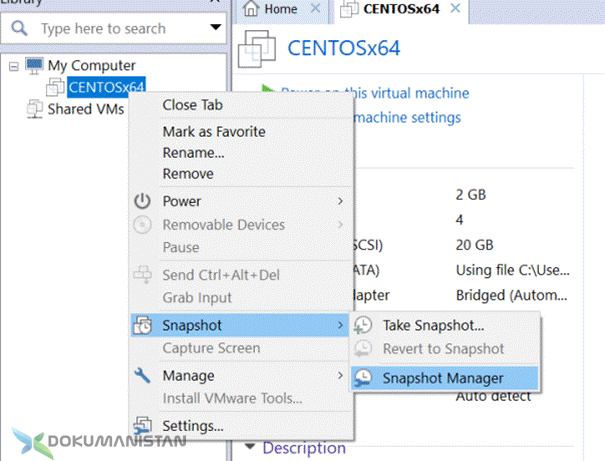Screen dimensions: 605x461
Task: Click the Snapshot camera-clock icon
Action: tap(142, 325)
